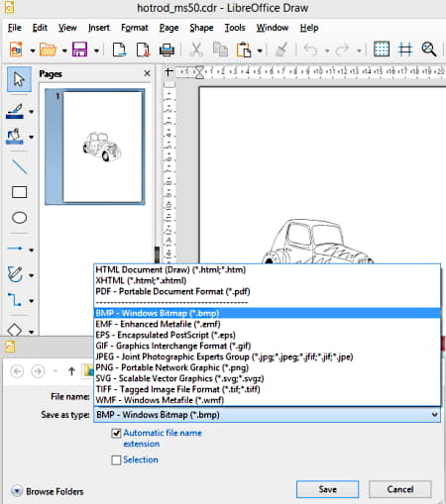Save document with the floppy icon
The width and height of the screenshot is (446, 504).
coord(79,50)
